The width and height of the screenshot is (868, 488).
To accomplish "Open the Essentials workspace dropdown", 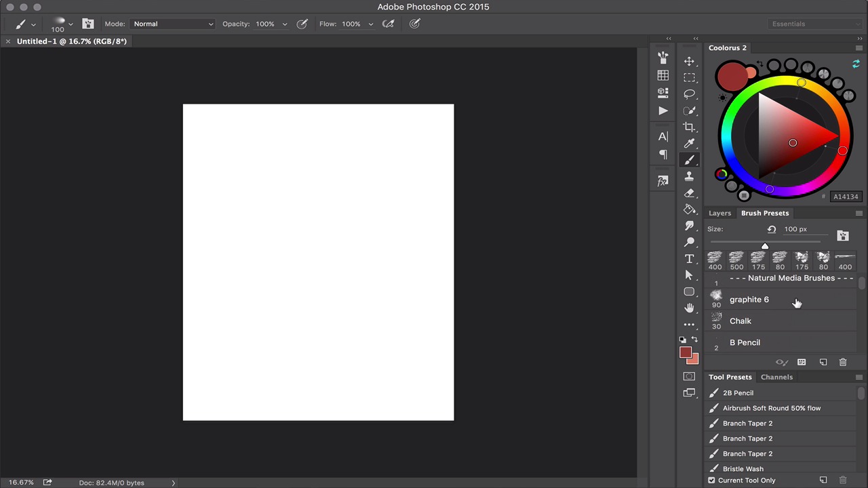I will 816,24.
